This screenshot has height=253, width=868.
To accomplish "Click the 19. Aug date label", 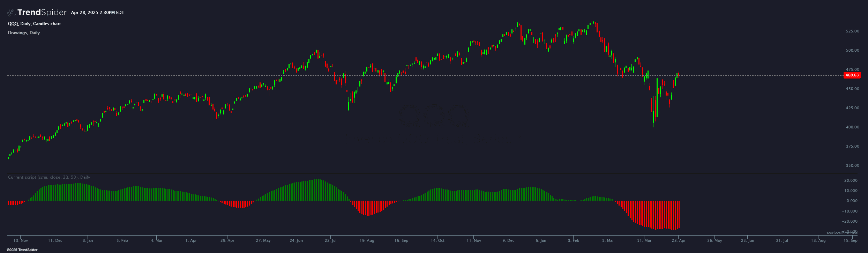I will tap(367, 240).
